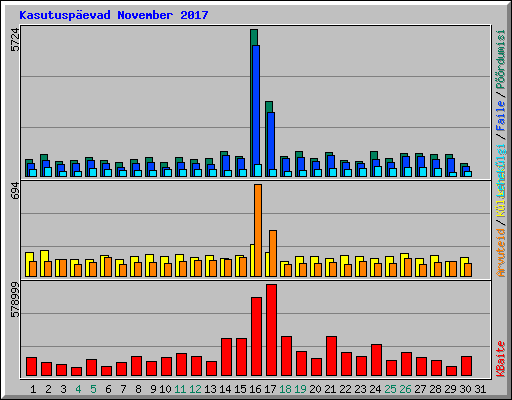Click the chart title 'Kasutuspäevad November 2017'

(114, 15)
